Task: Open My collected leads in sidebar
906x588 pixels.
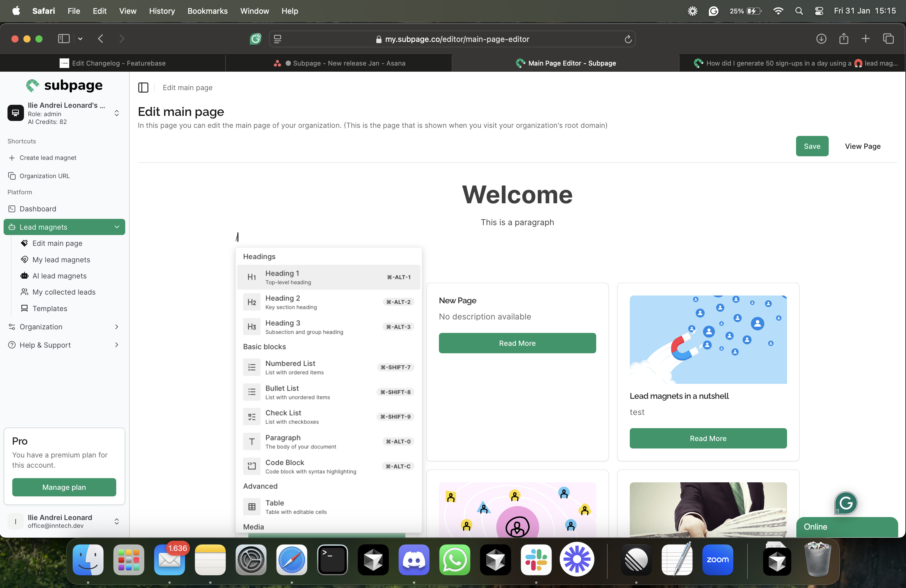Action: pyautogui.click(x=64, y=292)
